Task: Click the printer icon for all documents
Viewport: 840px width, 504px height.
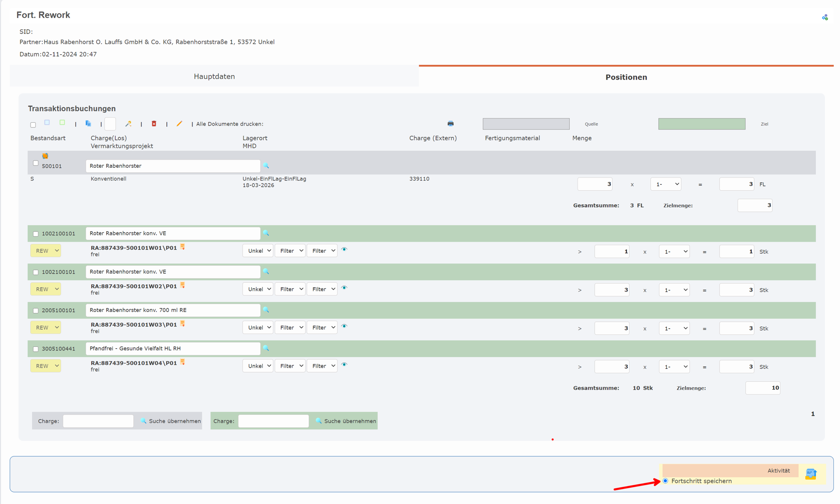Action: 451,124
